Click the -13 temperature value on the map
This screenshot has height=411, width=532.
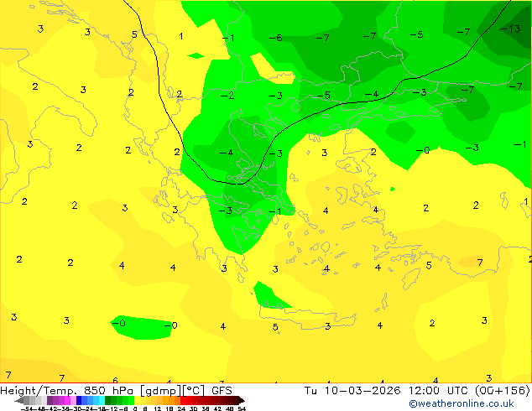(511, 29)
